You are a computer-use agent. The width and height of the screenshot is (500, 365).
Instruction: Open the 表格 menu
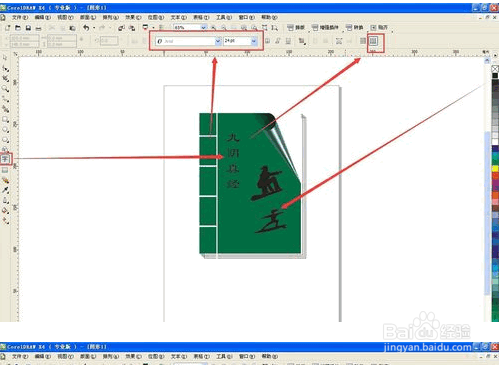click(201, 17)
